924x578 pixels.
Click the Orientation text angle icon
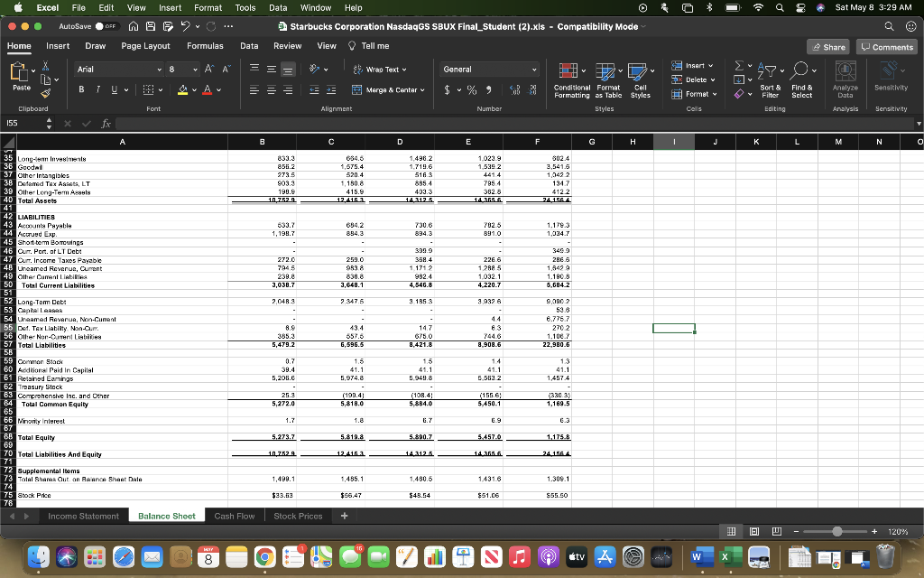click(315, 69)
